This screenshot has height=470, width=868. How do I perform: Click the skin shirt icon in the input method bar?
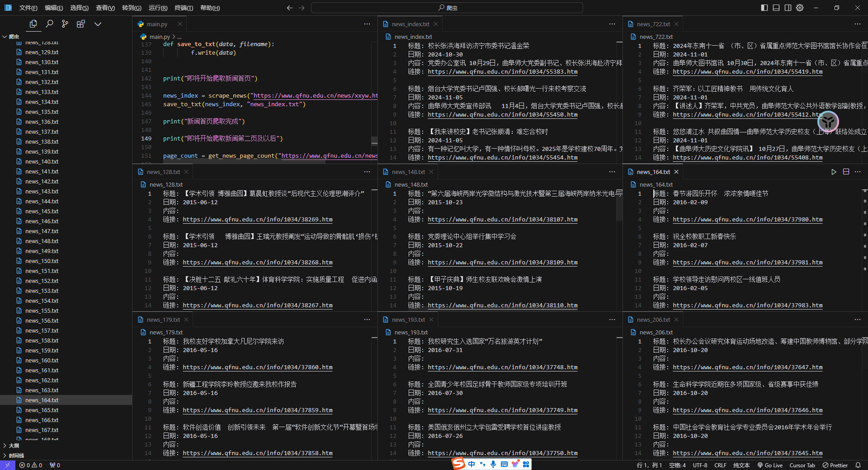point(515,464)
